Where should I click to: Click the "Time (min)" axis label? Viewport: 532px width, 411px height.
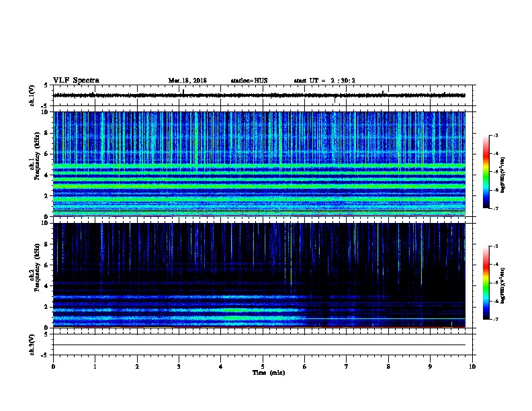tap(269, 373)
